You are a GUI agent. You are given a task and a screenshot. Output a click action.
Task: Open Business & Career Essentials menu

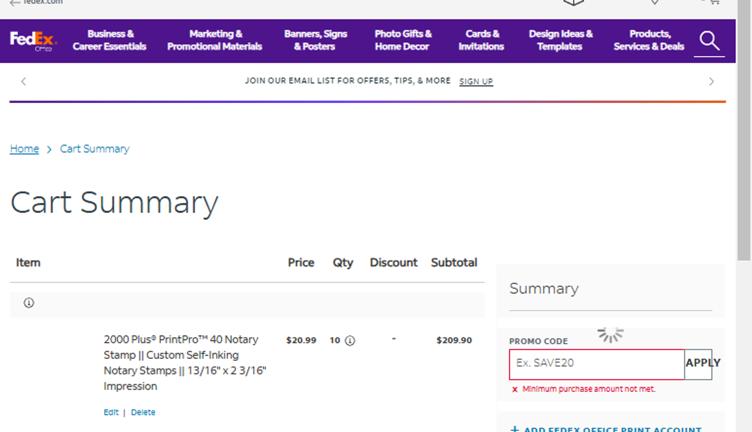click(109, 40)
